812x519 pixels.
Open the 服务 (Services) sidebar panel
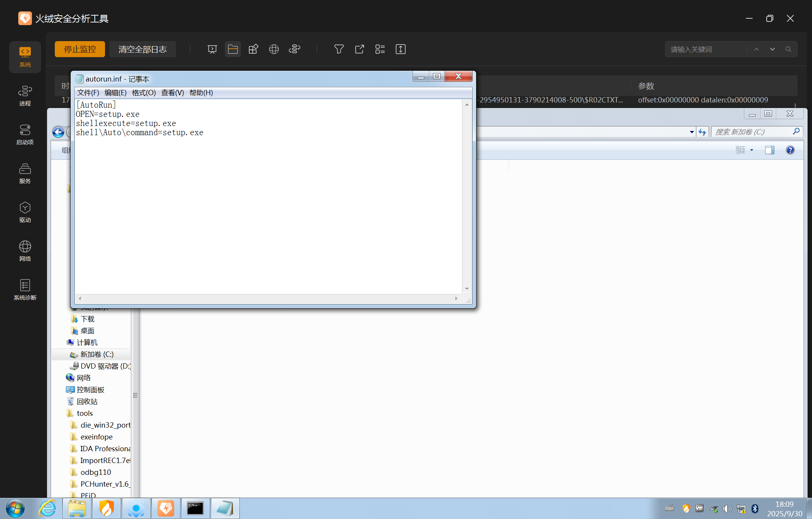coord(25,173)
